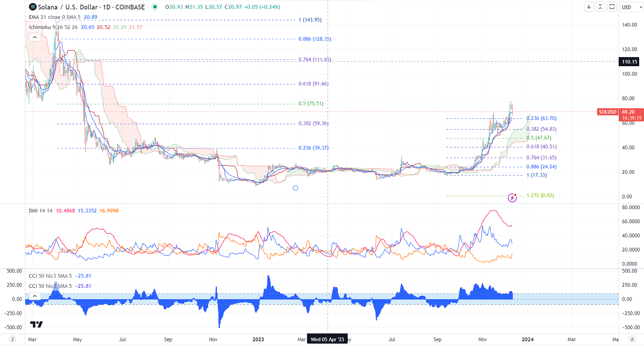Click the maximize pane icon
The height and width of the screenshot is (348, 644).
pyautogui.click(x=612, y=6)
